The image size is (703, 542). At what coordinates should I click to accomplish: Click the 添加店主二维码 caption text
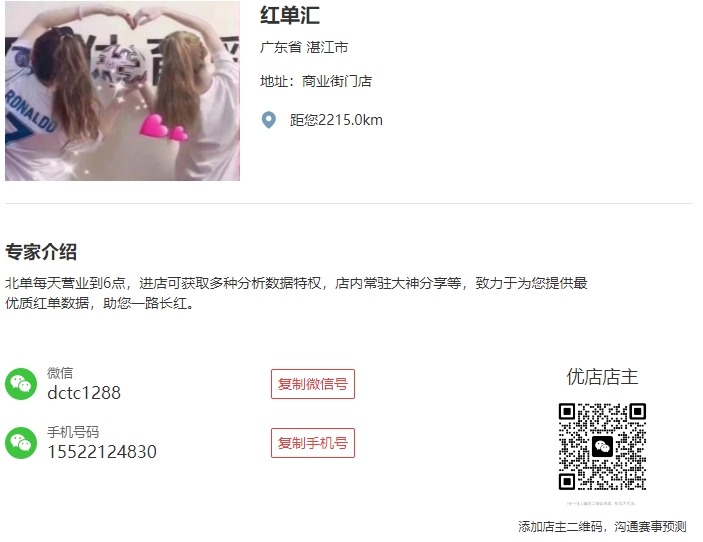pos(560,526)
